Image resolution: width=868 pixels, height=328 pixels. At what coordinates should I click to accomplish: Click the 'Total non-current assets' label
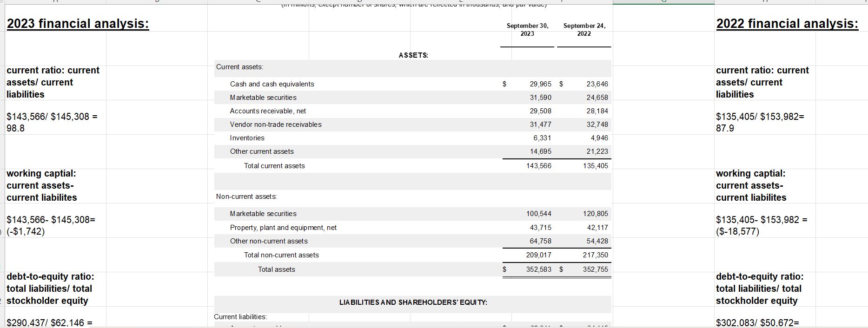click(281, 255)
